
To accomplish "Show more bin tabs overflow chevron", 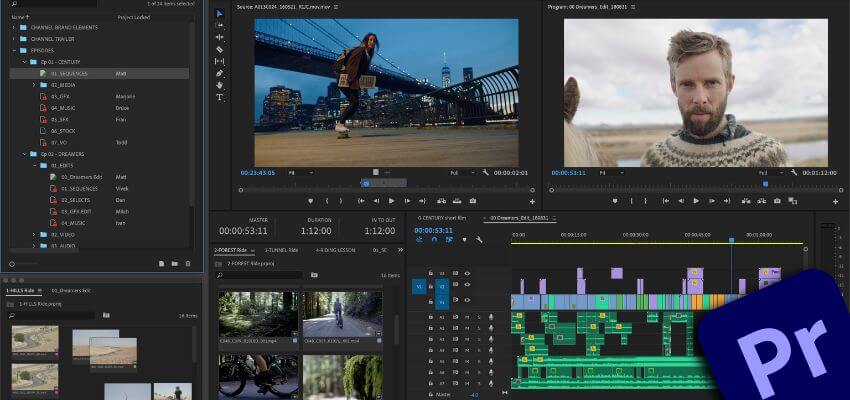I will pyautogui.click(x=401, y=250).
